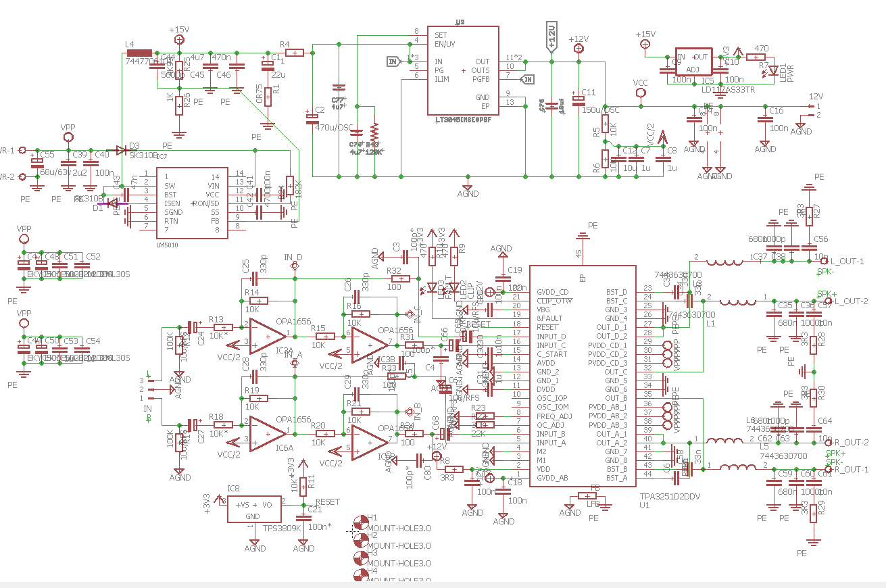Viewport: 886px width, 588px height.
Task: Select the IC5 LD1117AS33TR regulator
Action: coord(695,62)
